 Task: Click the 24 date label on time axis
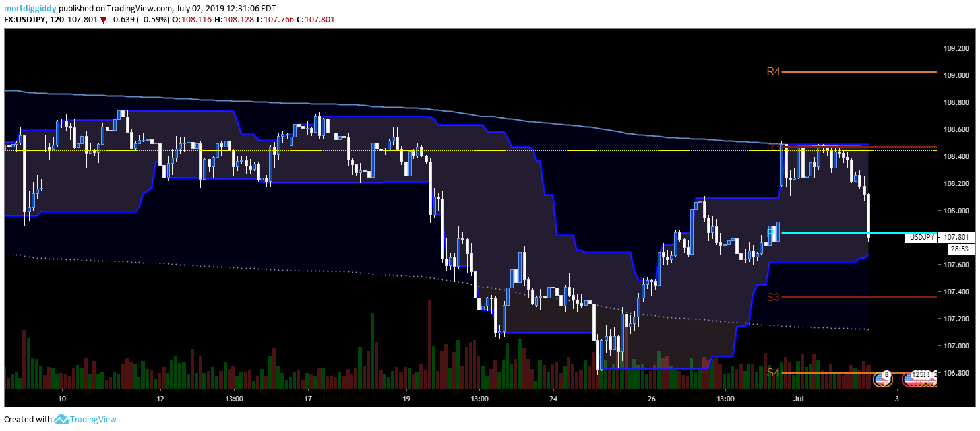(x=553, y=399)
